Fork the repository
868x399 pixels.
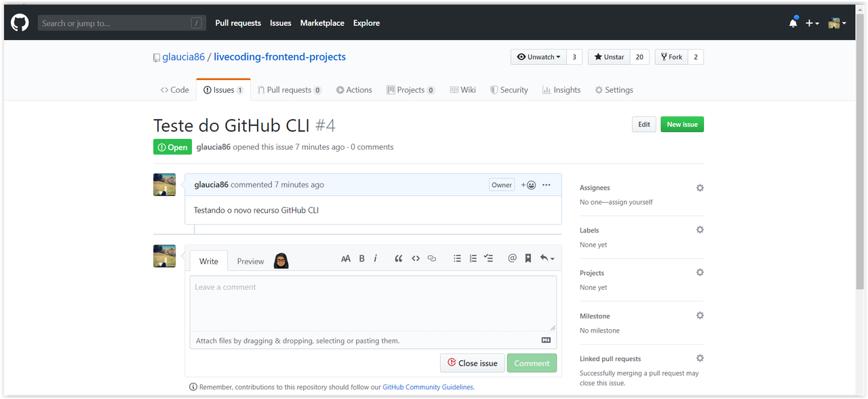tap(671, 57)
